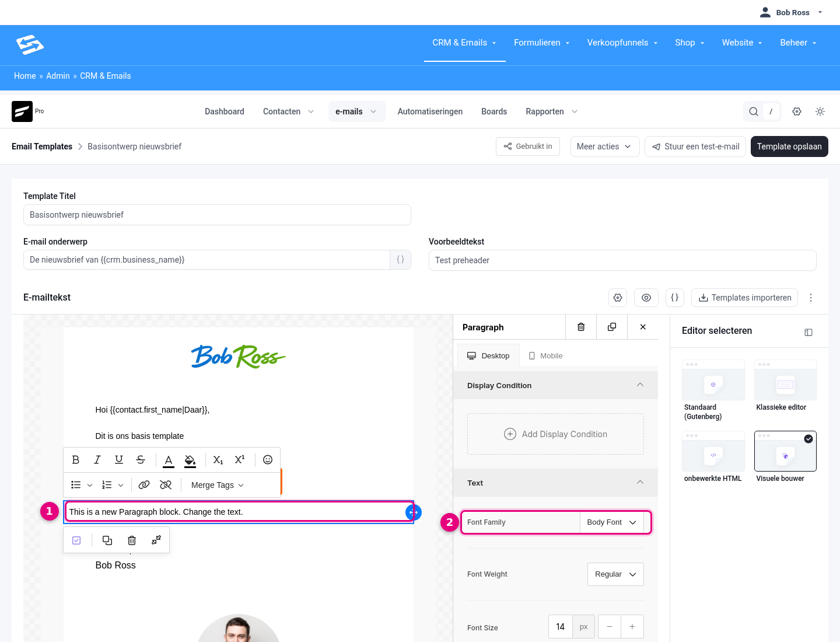Open the emoji picker

268,460
